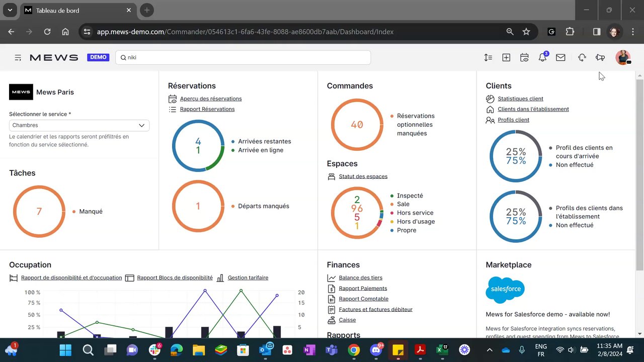Screen dimensions: 644x362
Task: Click the Propre legend label
Action: pos(407,230)
